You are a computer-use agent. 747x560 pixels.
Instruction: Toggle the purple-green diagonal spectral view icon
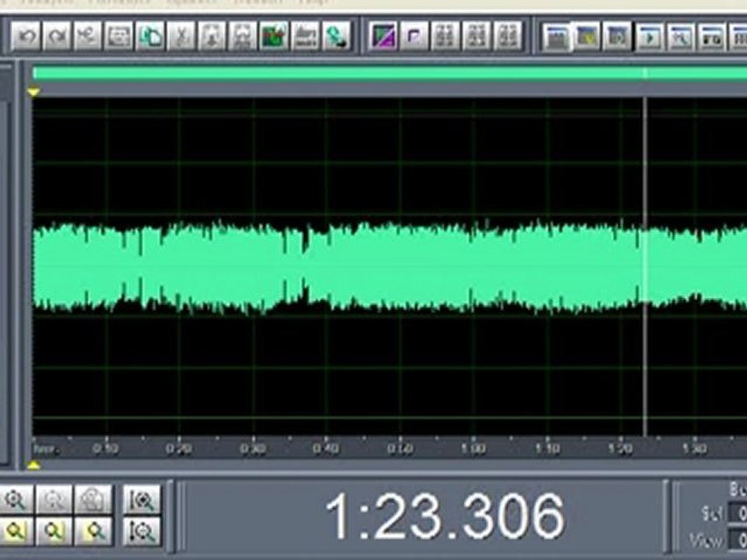click(384, 37)
